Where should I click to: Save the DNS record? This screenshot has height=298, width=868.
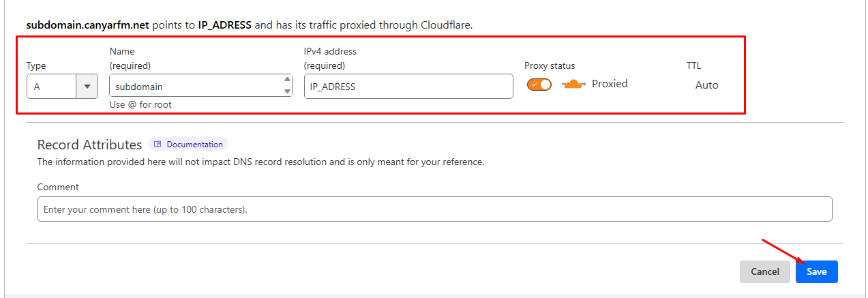(816, 271)
